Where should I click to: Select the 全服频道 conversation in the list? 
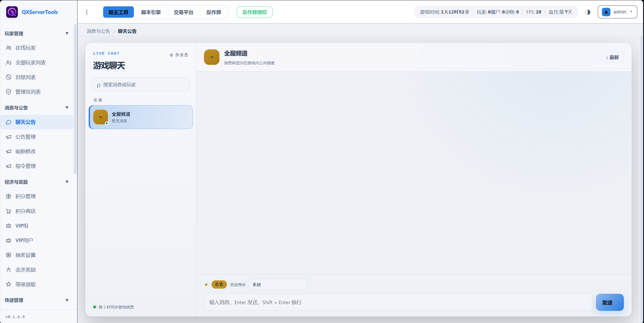[x=141, y=117]
